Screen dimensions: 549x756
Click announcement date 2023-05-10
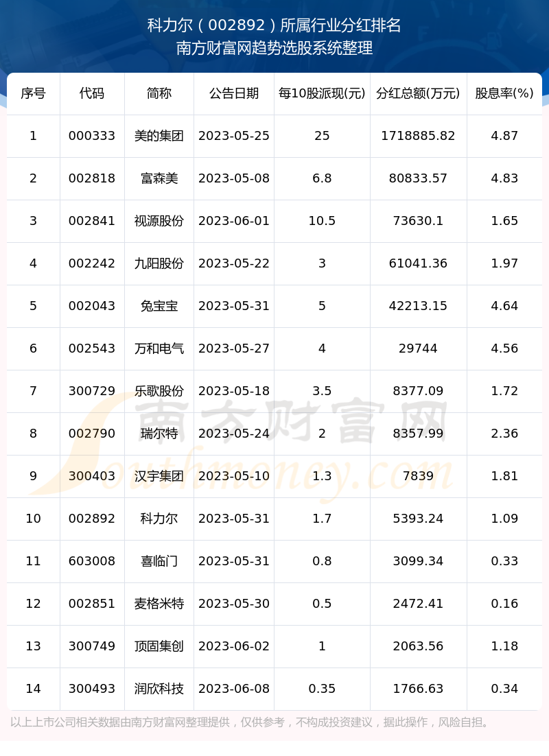point(234,476)
